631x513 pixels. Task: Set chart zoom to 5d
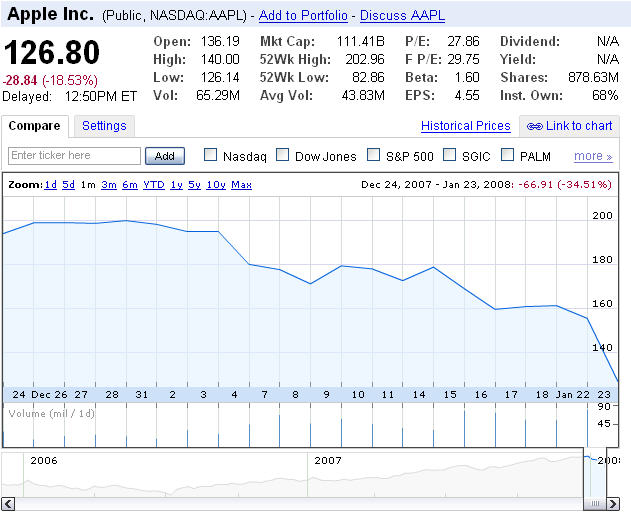click(68, 185)
